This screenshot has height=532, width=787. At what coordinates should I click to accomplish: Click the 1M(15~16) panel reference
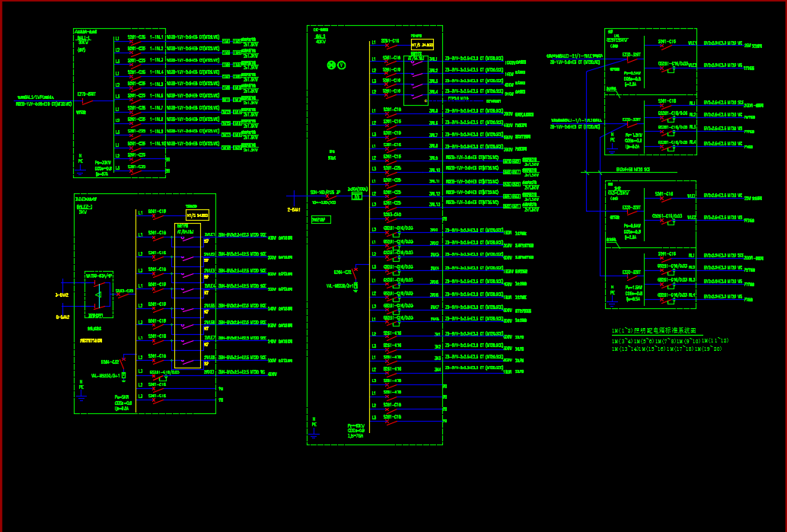(x=652, y=349)
